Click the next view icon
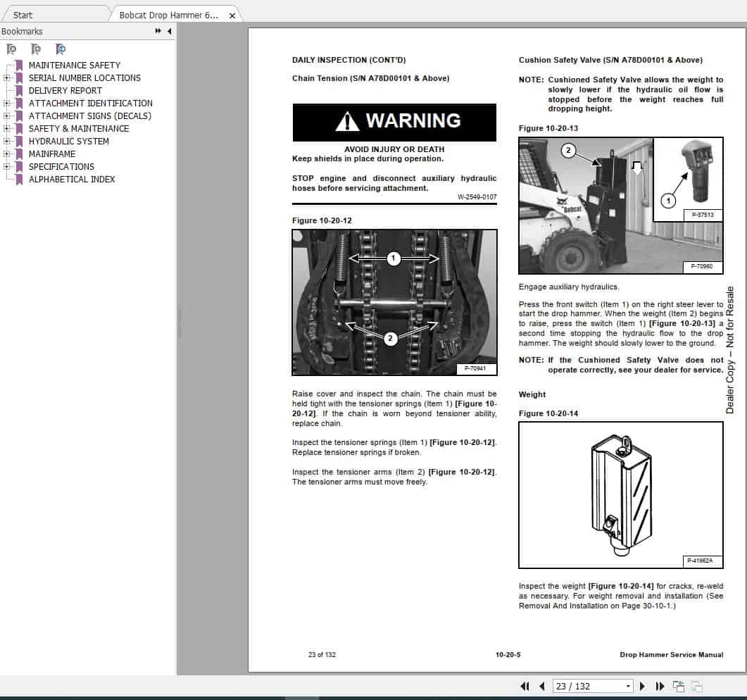Image resolution: width=747 pixels, height=700 pixels. [x=697, y=685]
